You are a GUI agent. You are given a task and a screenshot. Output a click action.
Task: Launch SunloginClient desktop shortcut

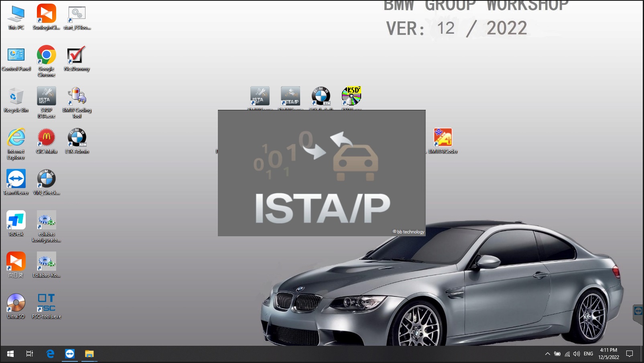click(x=47, y=18)
